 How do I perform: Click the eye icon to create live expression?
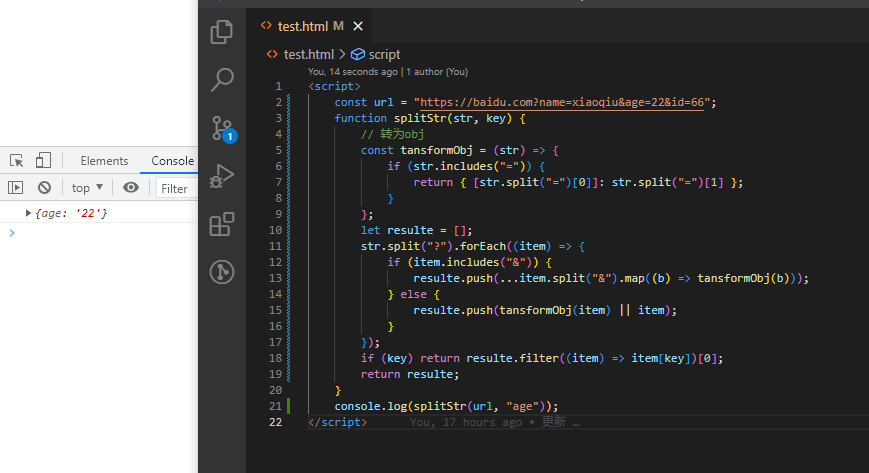coord(131,188)
